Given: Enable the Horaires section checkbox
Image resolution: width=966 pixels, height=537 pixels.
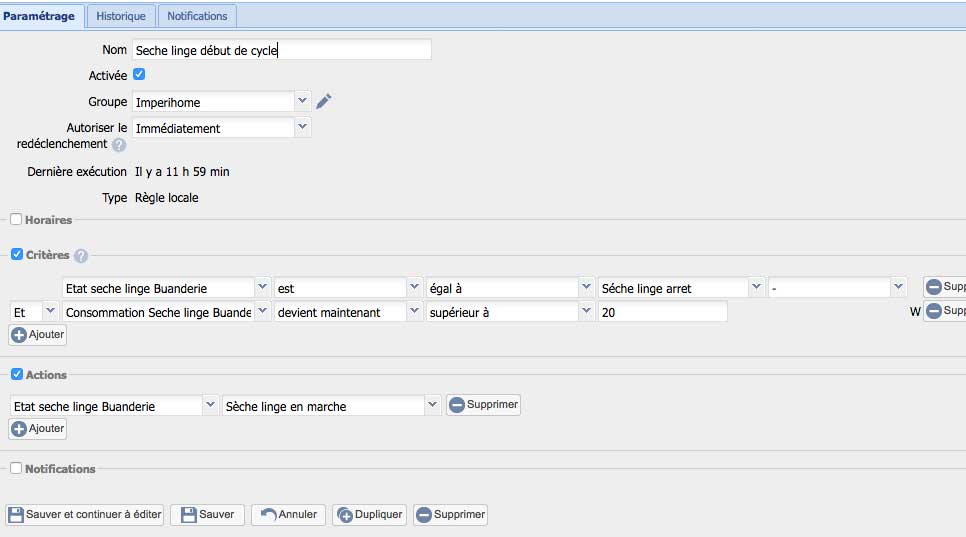Looking at the screenshot, I should point(16,219).
